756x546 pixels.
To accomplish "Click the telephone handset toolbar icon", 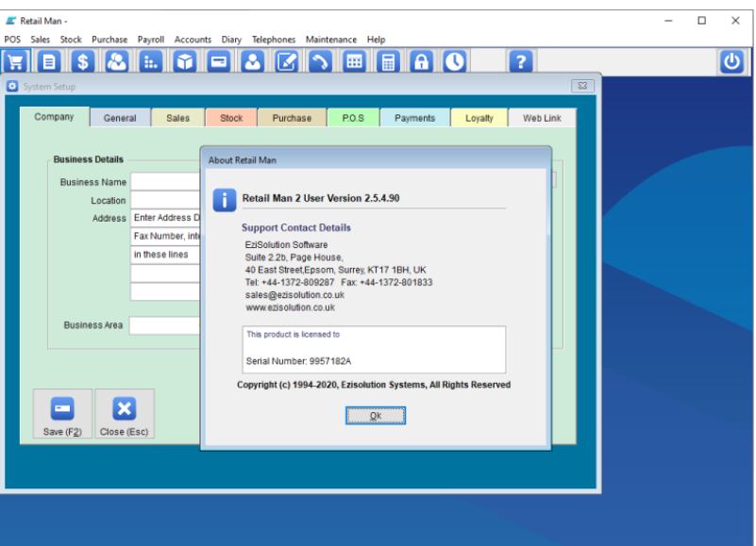I will click(x=321, y=62).
